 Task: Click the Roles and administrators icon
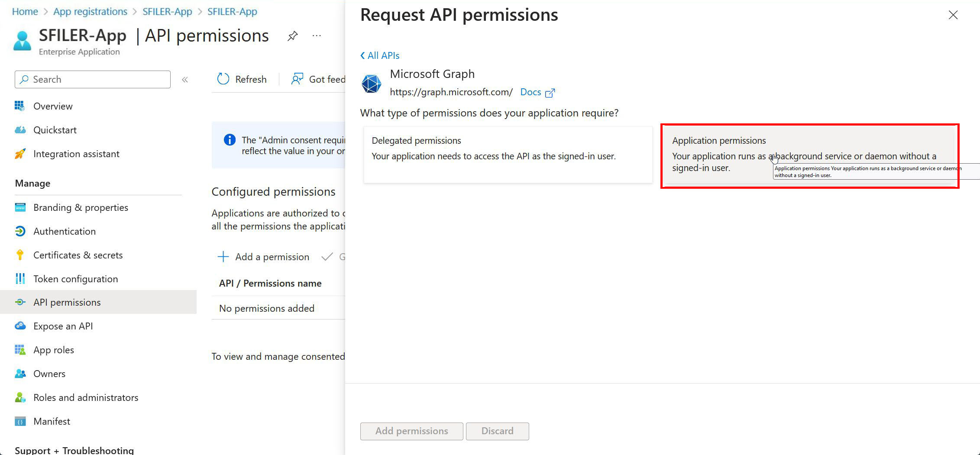tap(20, 397)
